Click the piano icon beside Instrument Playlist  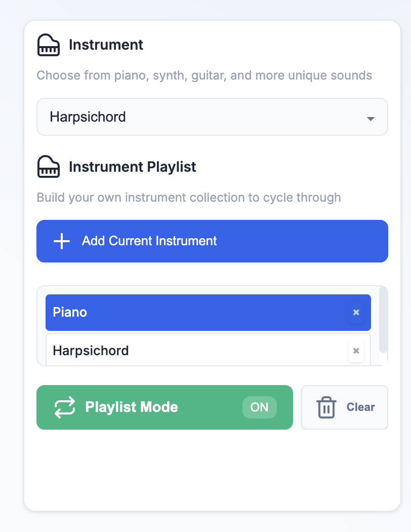point(48,166)
